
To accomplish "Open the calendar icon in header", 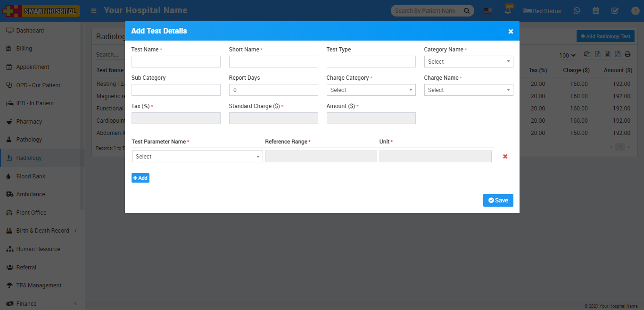I will coord(596,11).
